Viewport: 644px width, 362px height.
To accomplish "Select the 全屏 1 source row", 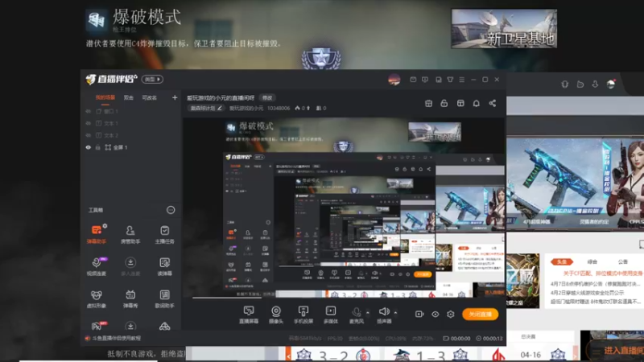I will tap(131, 147).
